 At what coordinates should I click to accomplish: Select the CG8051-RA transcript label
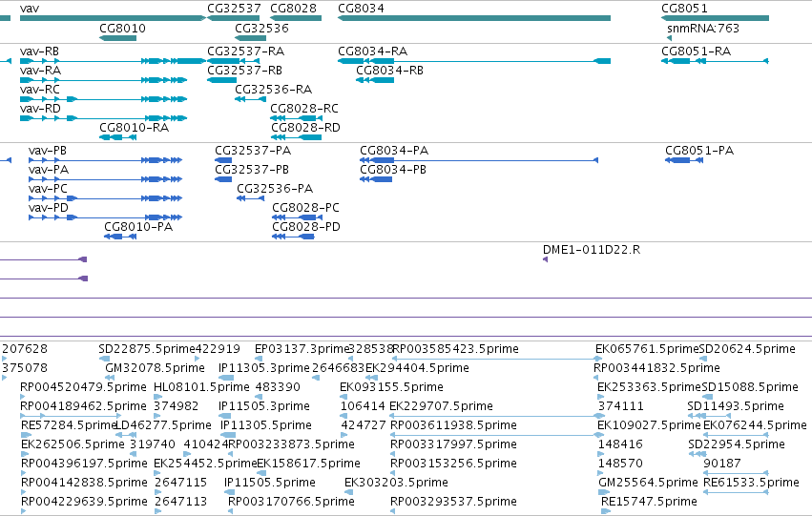[696, 52]
